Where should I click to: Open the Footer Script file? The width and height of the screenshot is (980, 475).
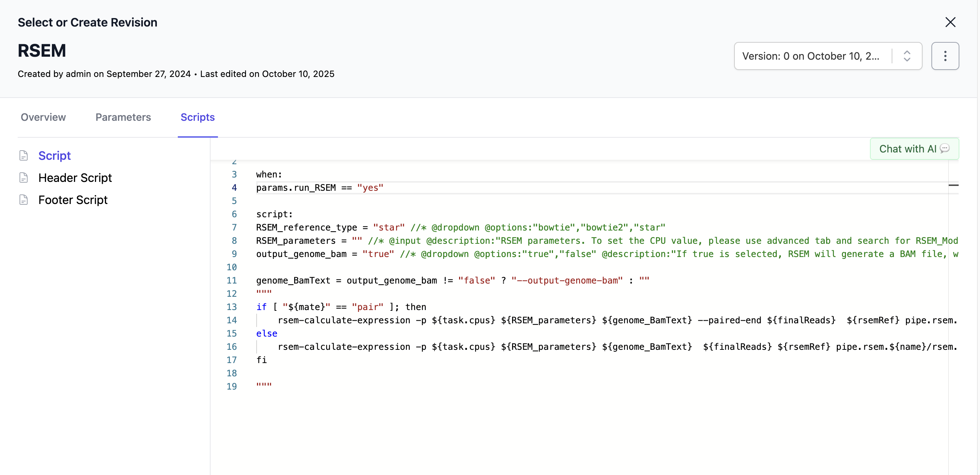(x=73, y=200)
